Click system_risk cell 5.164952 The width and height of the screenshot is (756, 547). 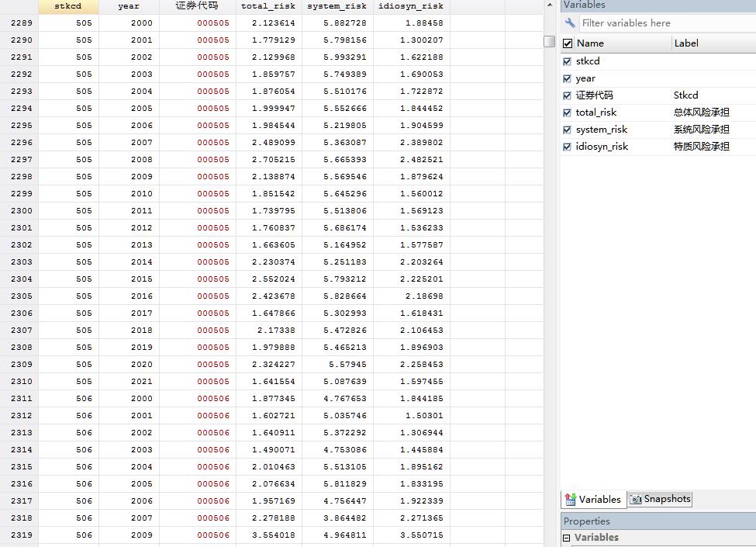pos(337,245)
